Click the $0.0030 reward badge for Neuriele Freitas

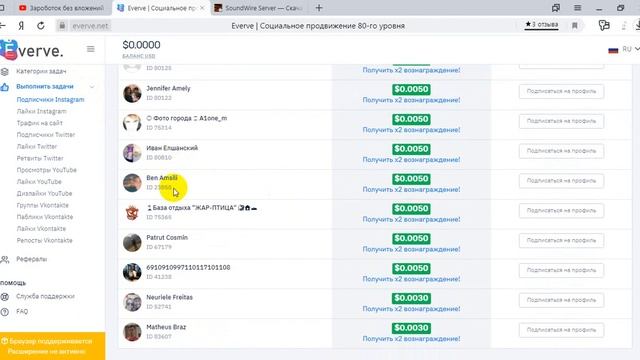(411, 298)
